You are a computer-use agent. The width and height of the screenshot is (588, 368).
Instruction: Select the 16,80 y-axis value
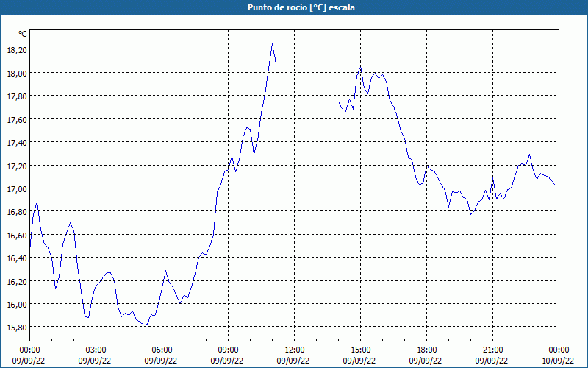pyautogui.click(x=17, y=212)
